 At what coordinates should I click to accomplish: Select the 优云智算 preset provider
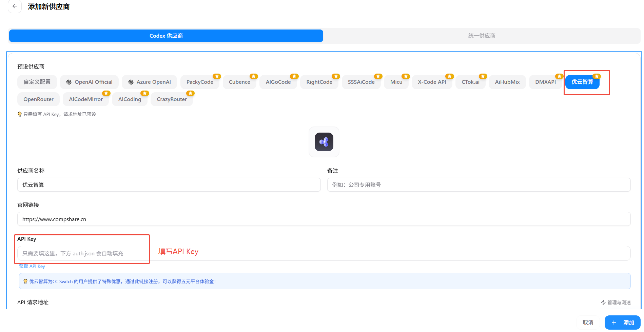pos(582,82)
